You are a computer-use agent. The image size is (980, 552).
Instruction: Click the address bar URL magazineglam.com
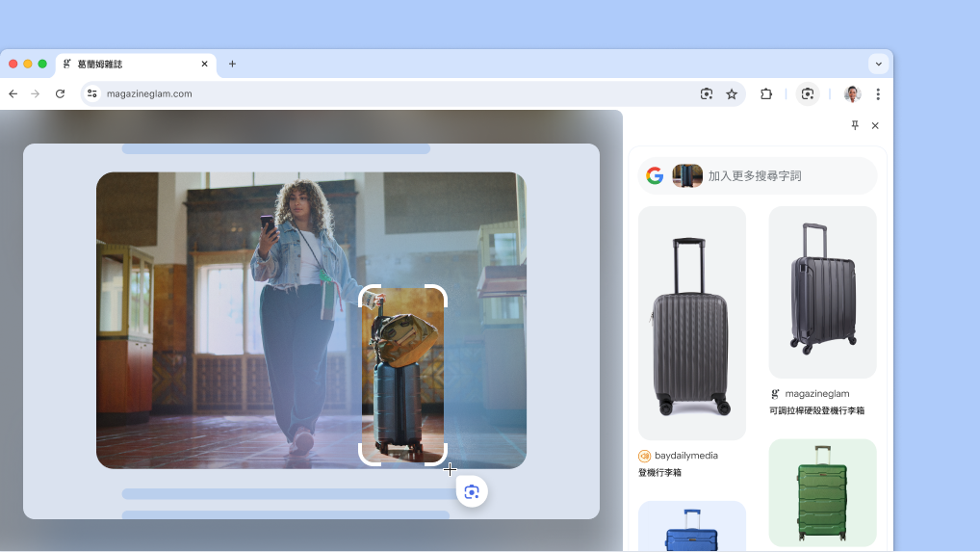coord(149,93)
